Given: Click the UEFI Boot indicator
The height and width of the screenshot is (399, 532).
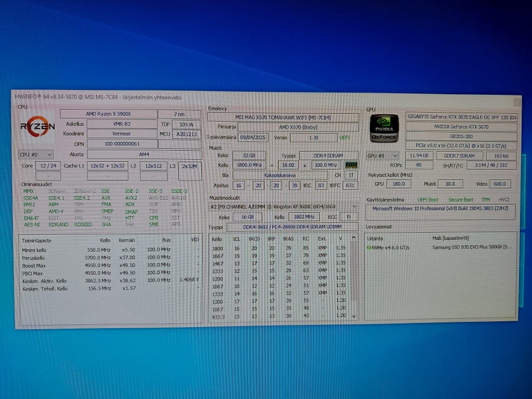Looking at the screenshot, I should pos(428,199).
